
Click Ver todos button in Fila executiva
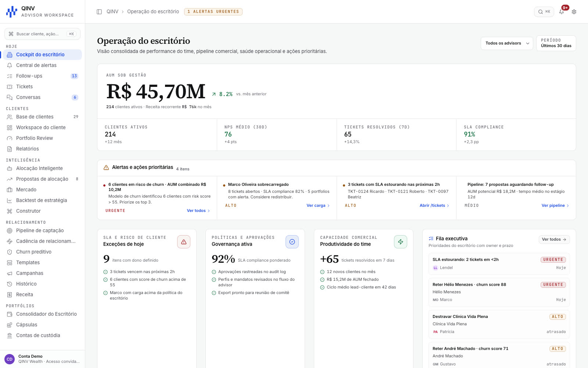[x=554, y=240]
